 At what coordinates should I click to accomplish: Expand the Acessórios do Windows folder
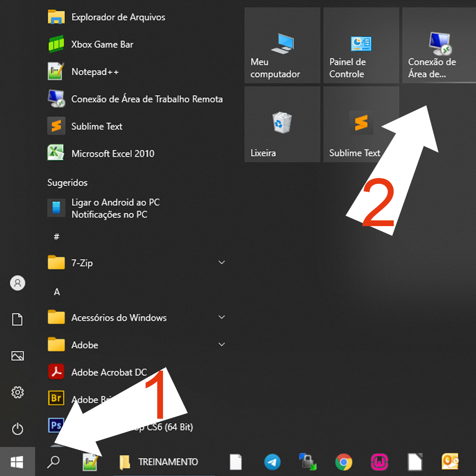click(222, 317)
